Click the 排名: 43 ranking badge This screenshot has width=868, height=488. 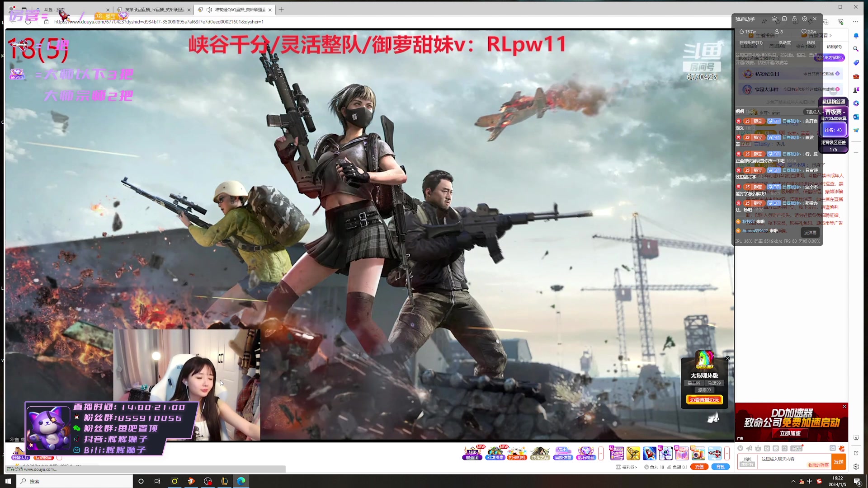click(833, 130)
